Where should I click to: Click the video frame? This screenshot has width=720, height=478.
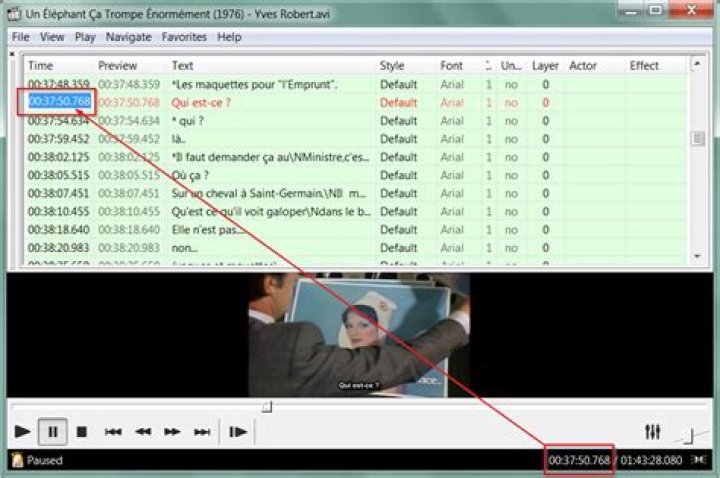[x=359, y=335]
